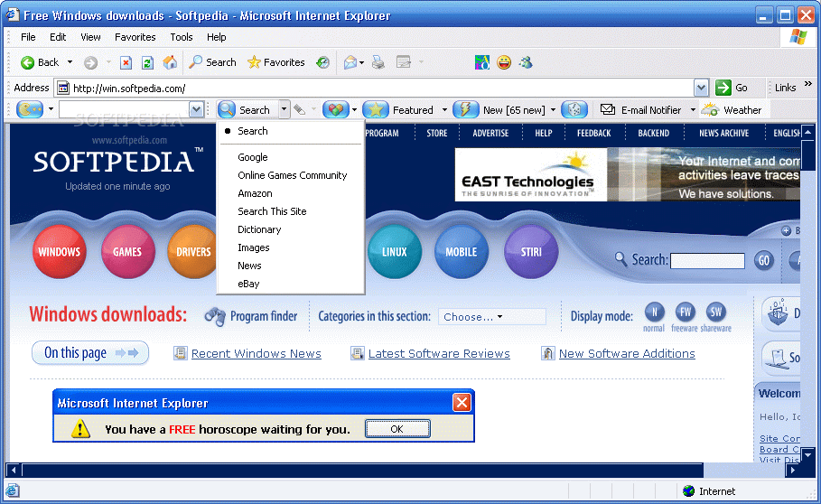Open the Categories Choose... dropdown
This screenshot has height=504, width=821.
tap(491, 317)
